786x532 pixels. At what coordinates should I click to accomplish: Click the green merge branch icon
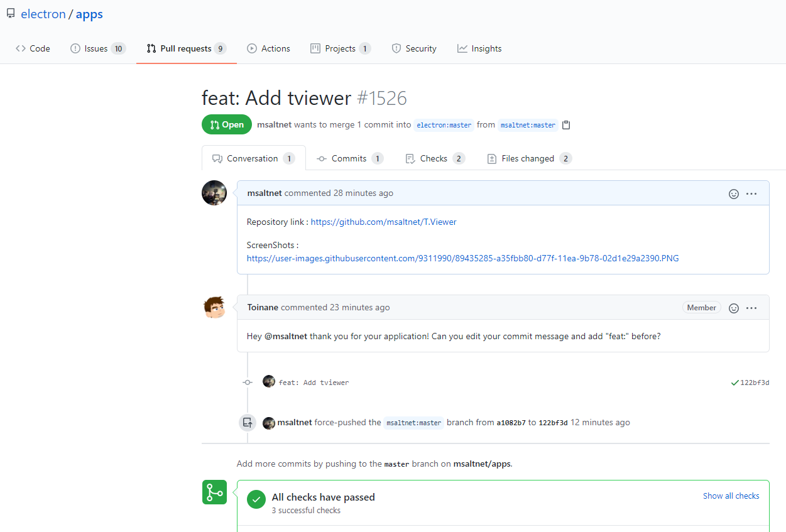[x=214, y=492]
